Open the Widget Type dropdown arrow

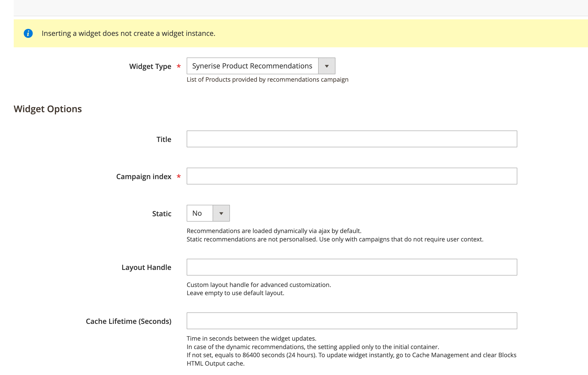click(327, 66)
